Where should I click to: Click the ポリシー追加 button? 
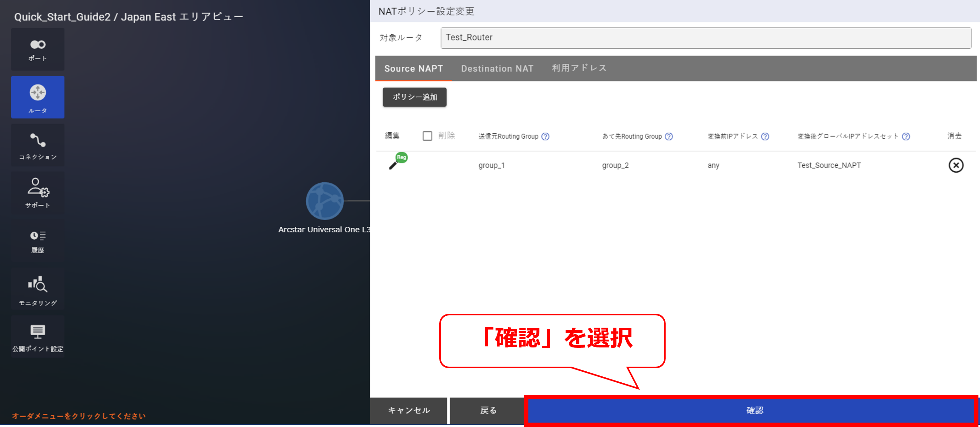[x=414, y=97]
